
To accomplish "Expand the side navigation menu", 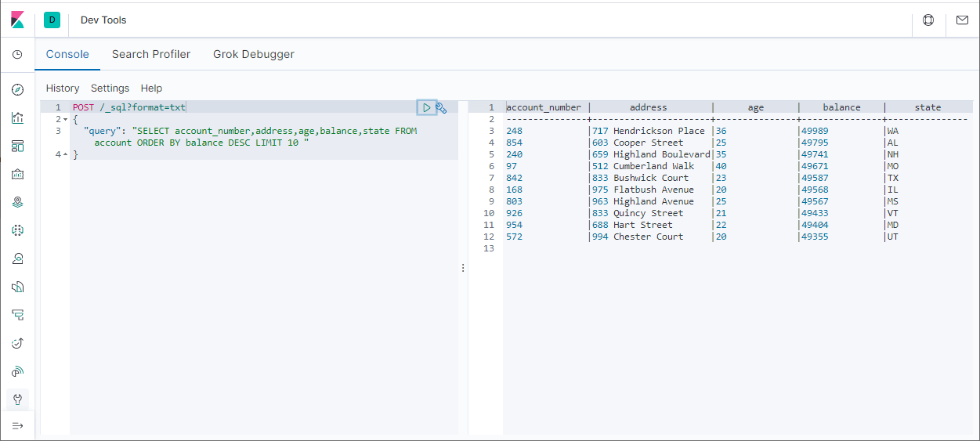I will pyautogui.click(x=17, y=425).
